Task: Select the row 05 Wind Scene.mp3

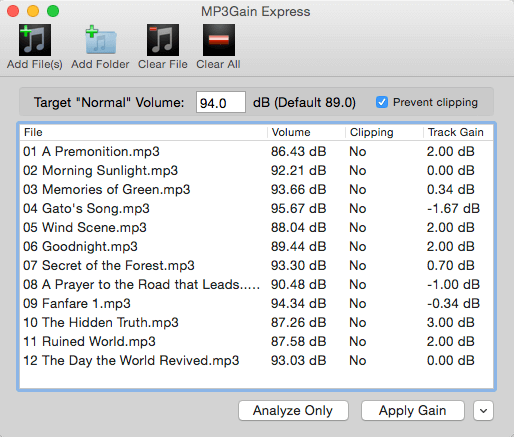Action: [256, 228]
